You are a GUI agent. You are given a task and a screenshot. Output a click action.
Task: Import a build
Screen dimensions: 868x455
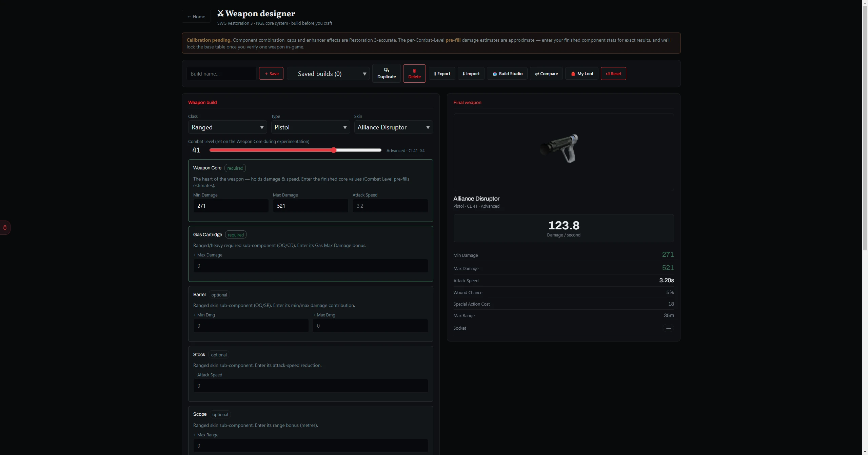pyautogui.click(x=471, y=74)
